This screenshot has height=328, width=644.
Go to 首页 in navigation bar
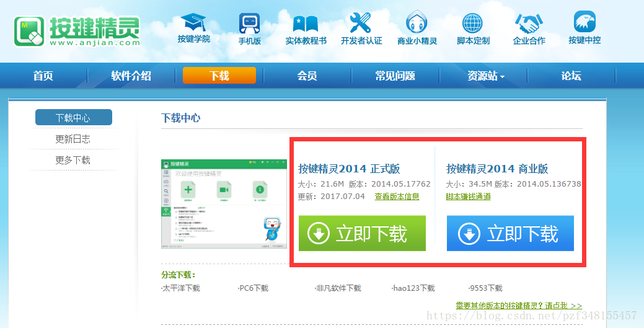(x=43, y=76)
